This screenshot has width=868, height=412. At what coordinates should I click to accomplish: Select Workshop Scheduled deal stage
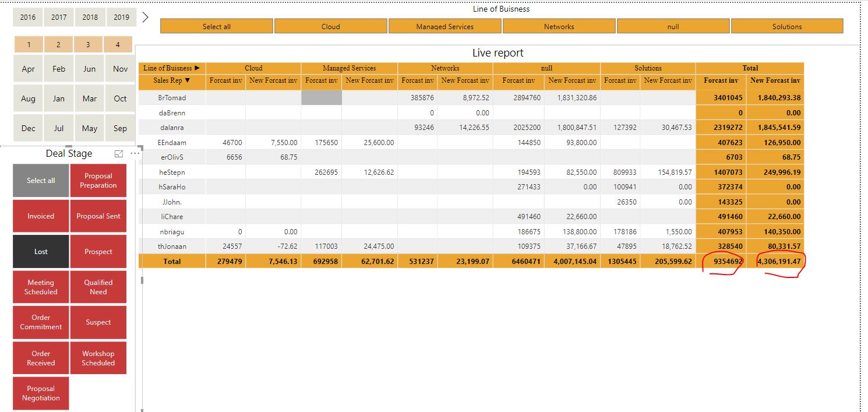pos(98,358)
